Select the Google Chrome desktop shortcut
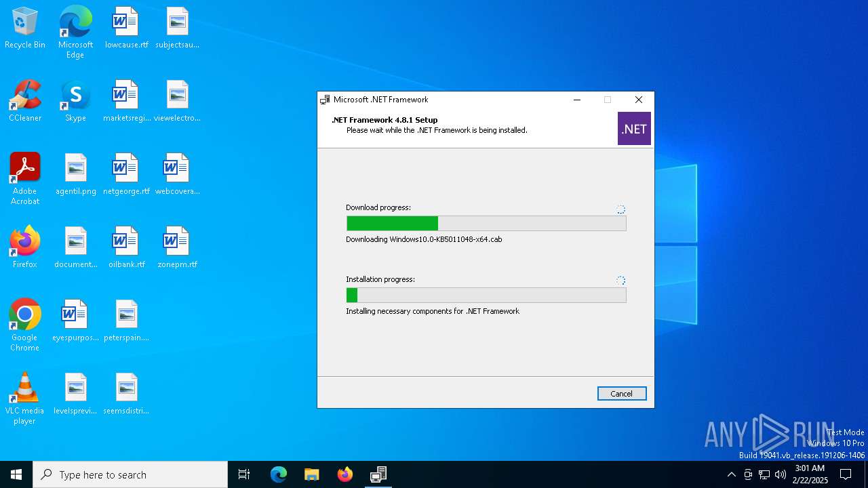The height and width of the screenshot is (488, 868). (x=25, y=325)
